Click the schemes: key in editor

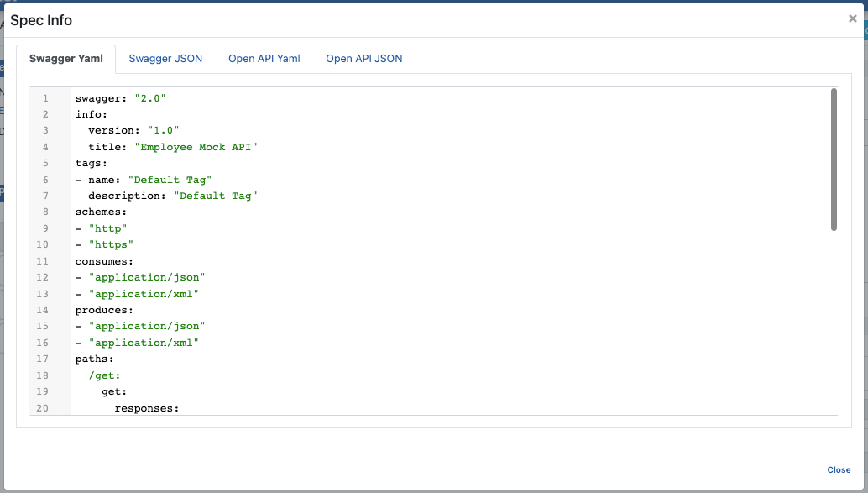(x=100, y=212)
